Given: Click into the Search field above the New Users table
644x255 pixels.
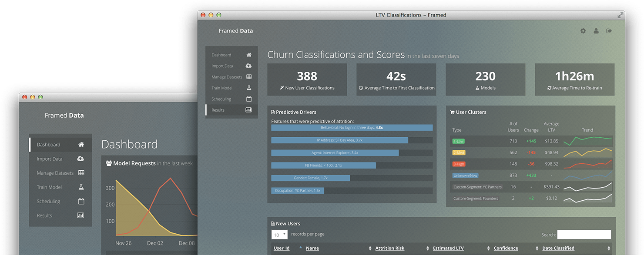Looking at the screenshot, I should (x=584, y=235).
